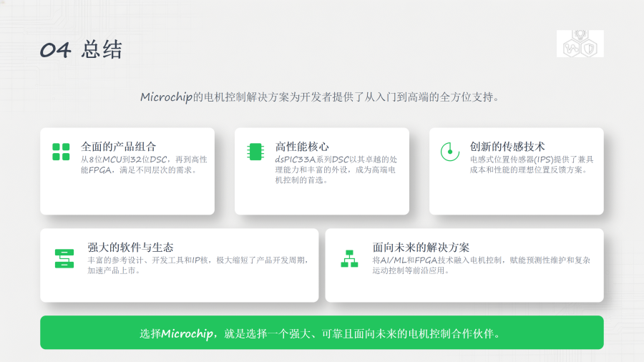The height and width of the screenshot is (362, 644).
Task: Click the description about 电感式位置传感器(IPS)
Action: pos(532,165)
